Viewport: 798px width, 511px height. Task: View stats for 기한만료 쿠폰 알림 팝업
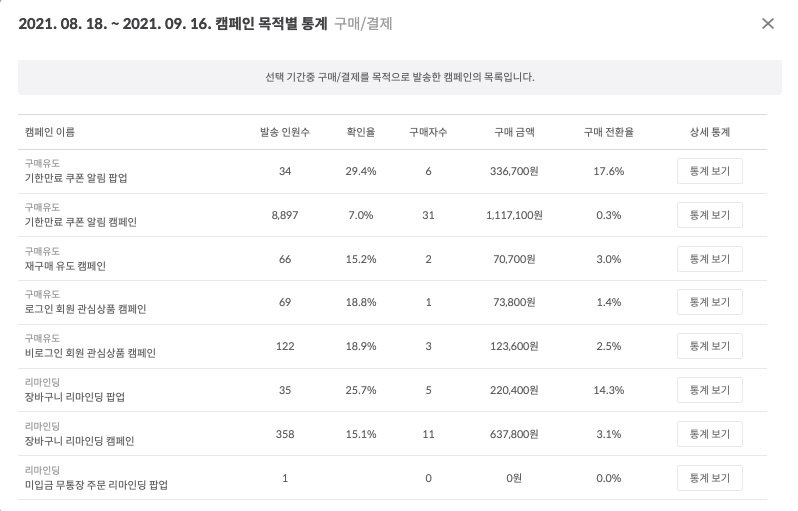click(709, 171)
